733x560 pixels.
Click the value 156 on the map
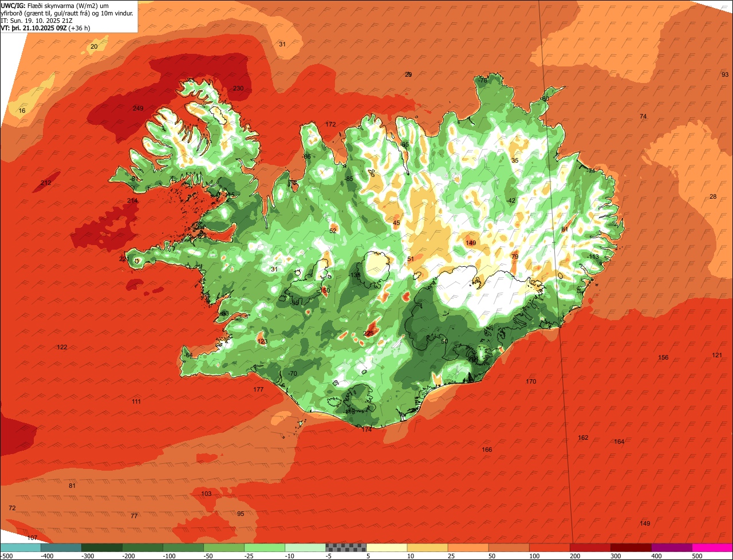click(x=663, y=357)
